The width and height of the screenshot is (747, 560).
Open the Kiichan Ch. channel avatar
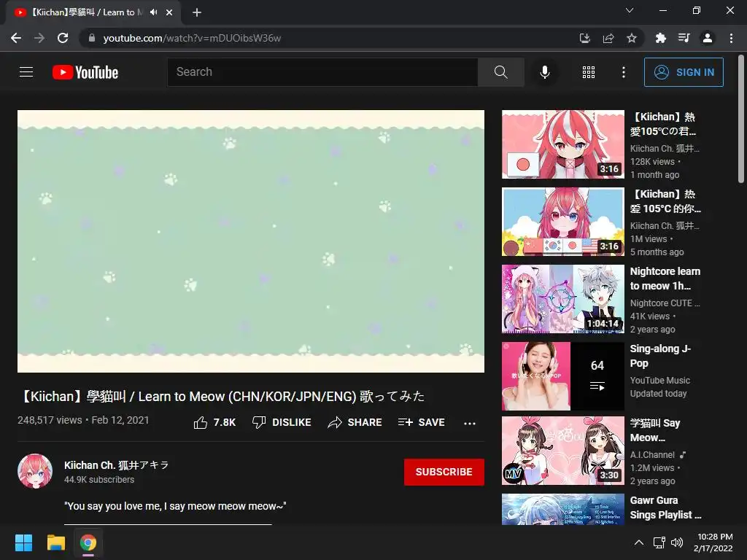click(35, 472)
